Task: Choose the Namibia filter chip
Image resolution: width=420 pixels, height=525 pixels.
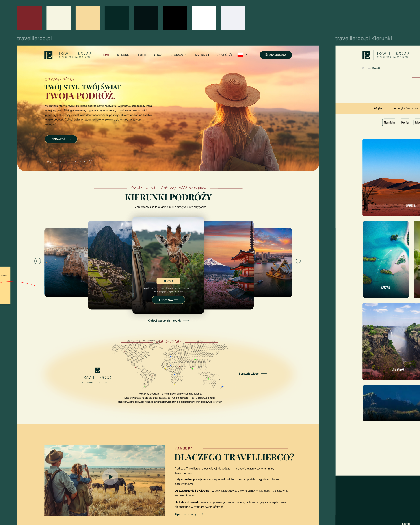Action: point(389,122)
